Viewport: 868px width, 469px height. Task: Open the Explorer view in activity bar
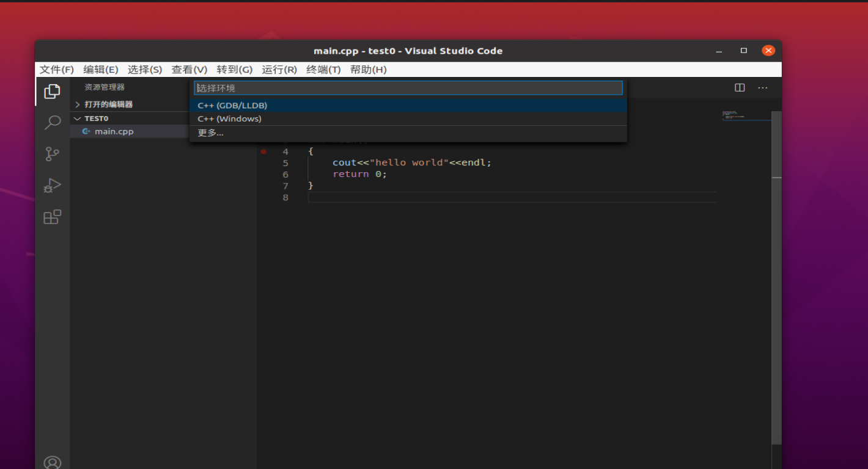[53, 92]
